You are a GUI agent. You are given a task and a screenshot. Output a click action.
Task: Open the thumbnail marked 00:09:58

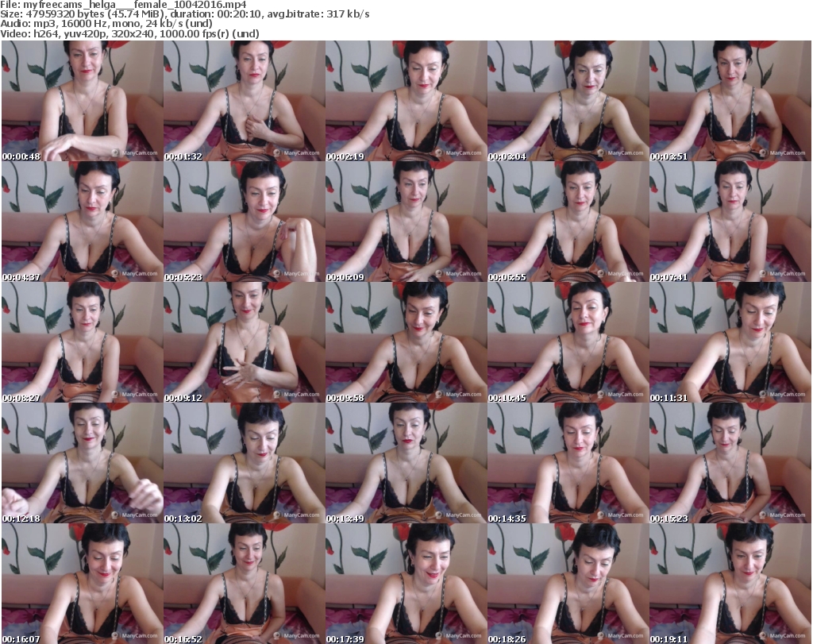point(406,343)
